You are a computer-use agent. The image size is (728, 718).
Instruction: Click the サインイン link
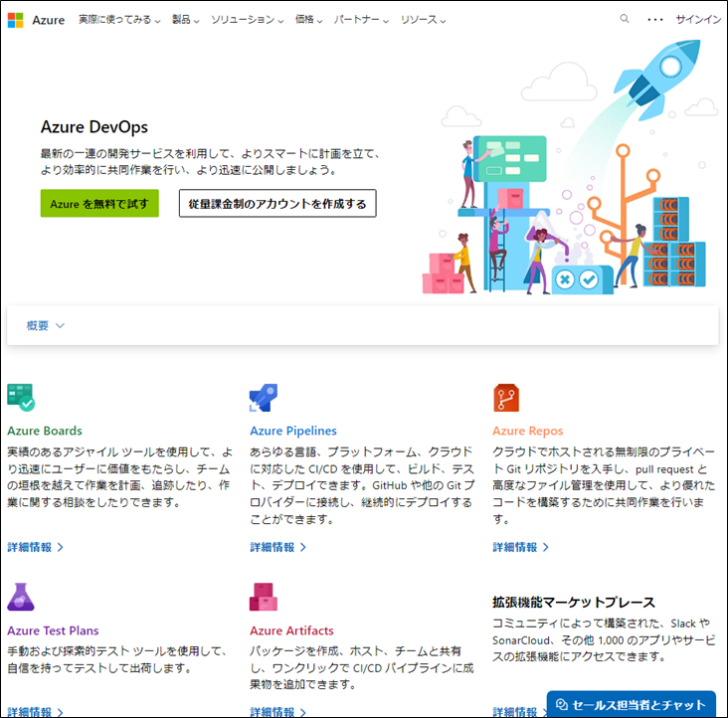pos(698,20)
